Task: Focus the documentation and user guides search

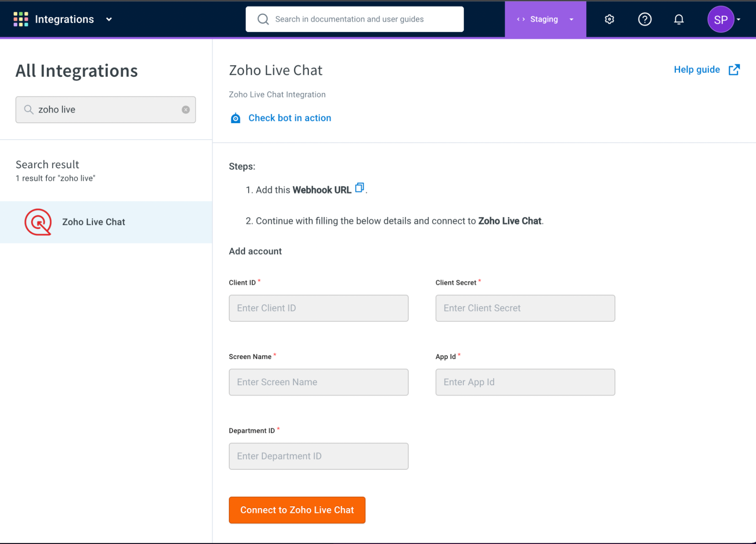Action: tap(354, 19)
